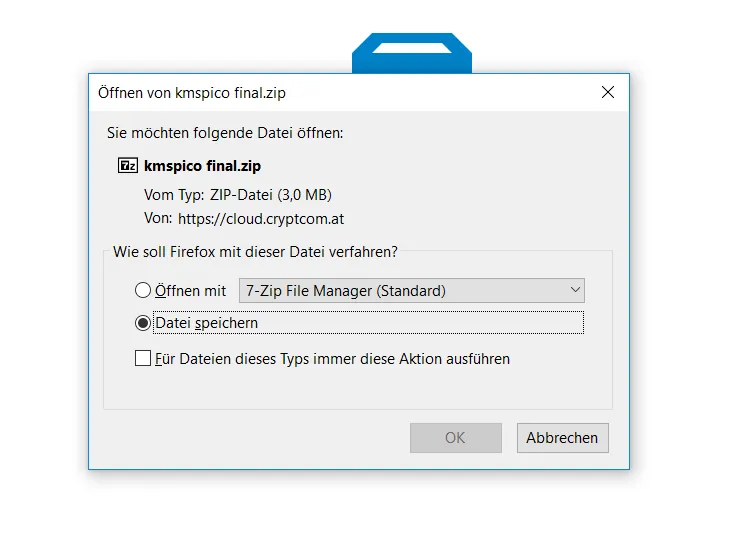Click the Abbrechen button

tap(563, 438)
